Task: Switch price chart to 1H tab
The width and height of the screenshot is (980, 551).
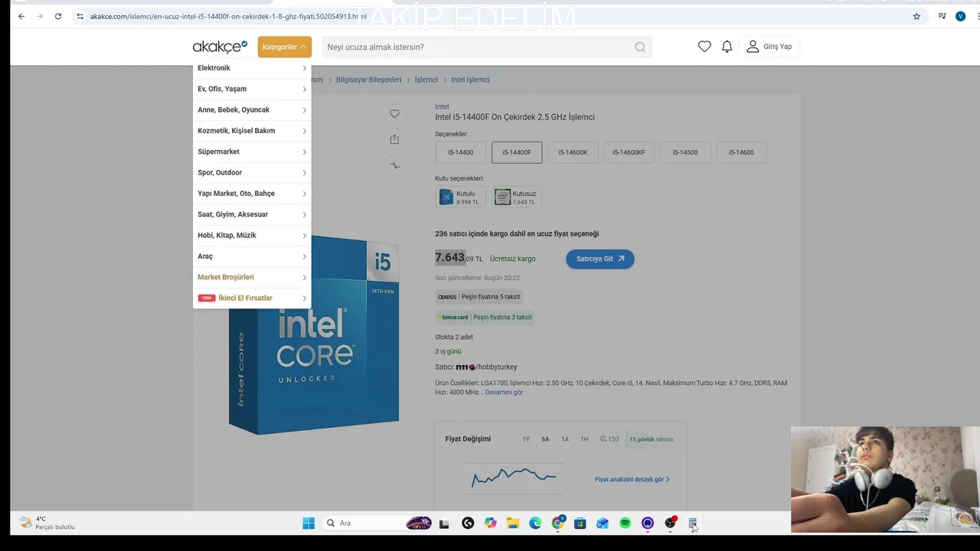Action: (584, 439)
